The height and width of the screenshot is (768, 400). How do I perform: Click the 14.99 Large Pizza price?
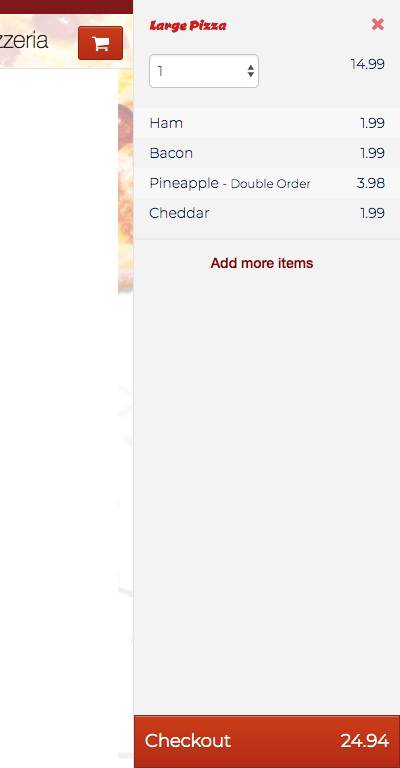(x=368, y=64)
